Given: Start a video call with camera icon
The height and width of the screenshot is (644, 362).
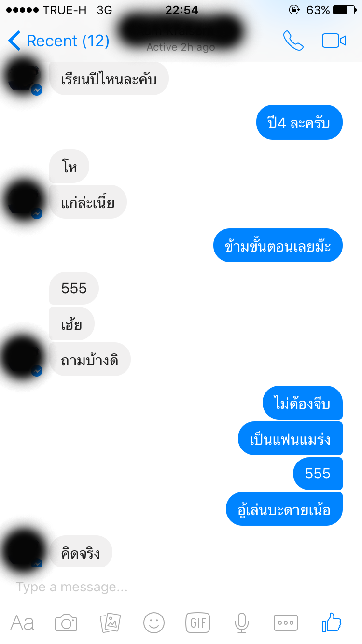Looking at the screenshot, I should (334, 41).
